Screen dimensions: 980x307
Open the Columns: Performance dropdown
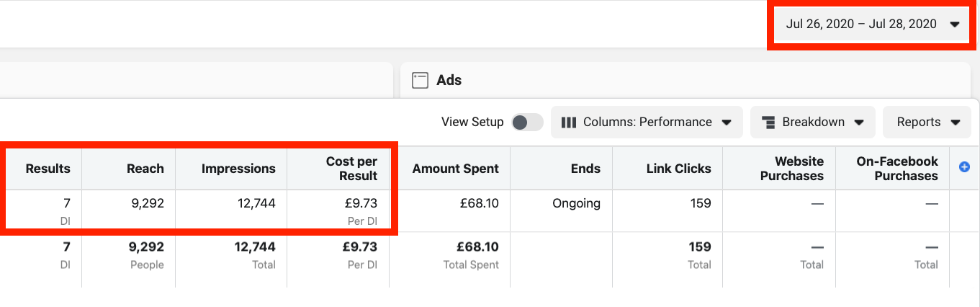[647, 123]
